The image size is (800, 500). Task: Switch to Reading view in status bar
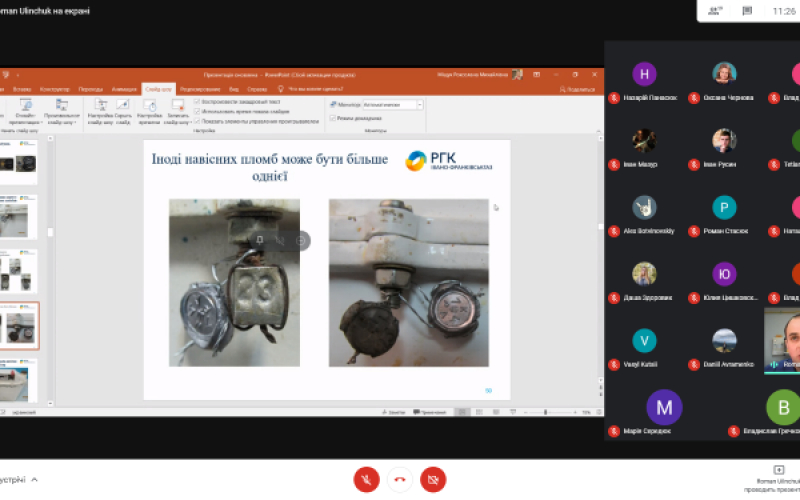495,412
